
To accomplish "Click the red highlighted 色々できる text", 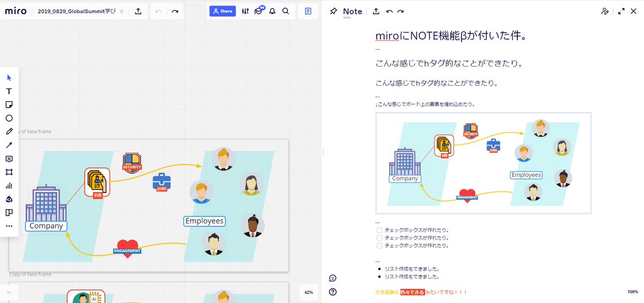I will pos(412,292).
